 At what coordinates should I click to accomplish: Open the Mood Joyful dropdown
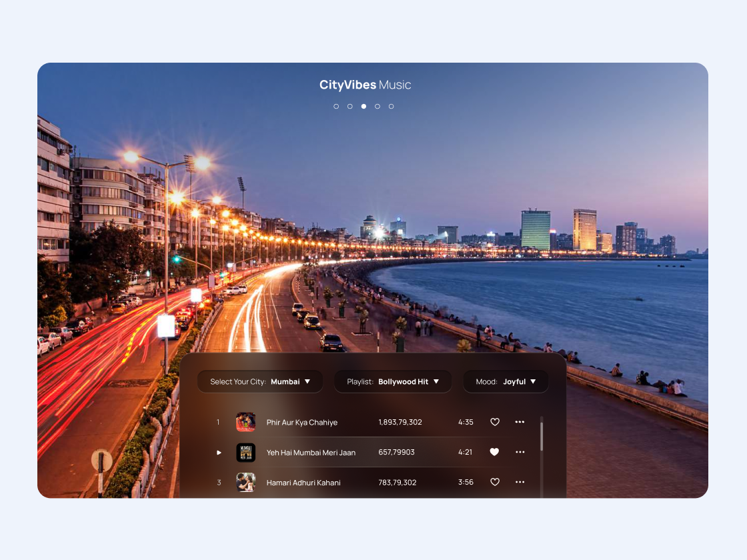tap(506, 381)
